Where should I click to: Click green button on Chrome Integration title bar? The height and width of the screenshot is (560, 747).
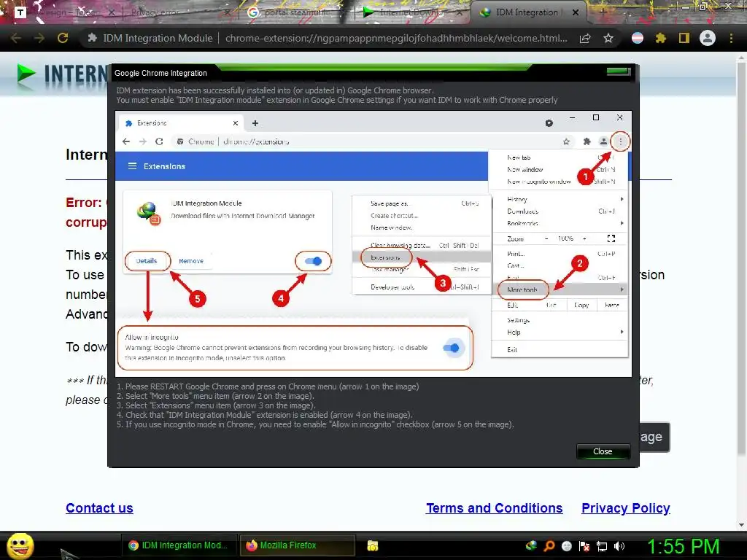click(x=619, y=71)
